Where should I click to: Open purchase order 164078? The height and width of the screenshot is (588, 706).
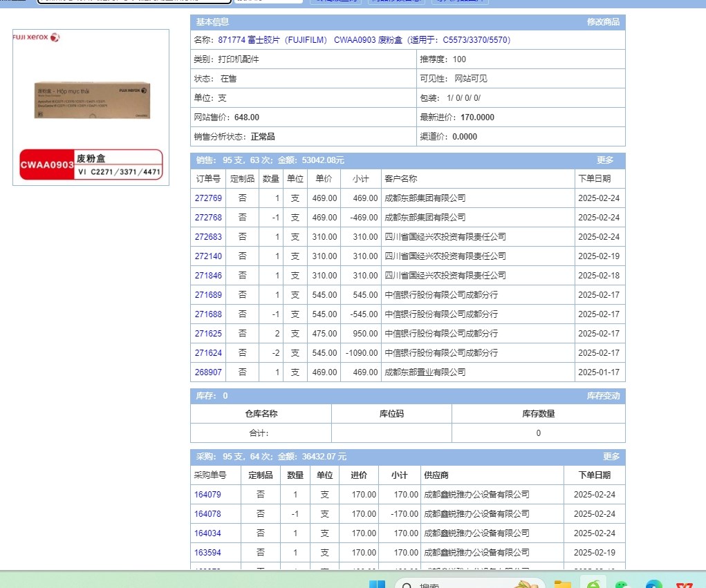point(207,514)
